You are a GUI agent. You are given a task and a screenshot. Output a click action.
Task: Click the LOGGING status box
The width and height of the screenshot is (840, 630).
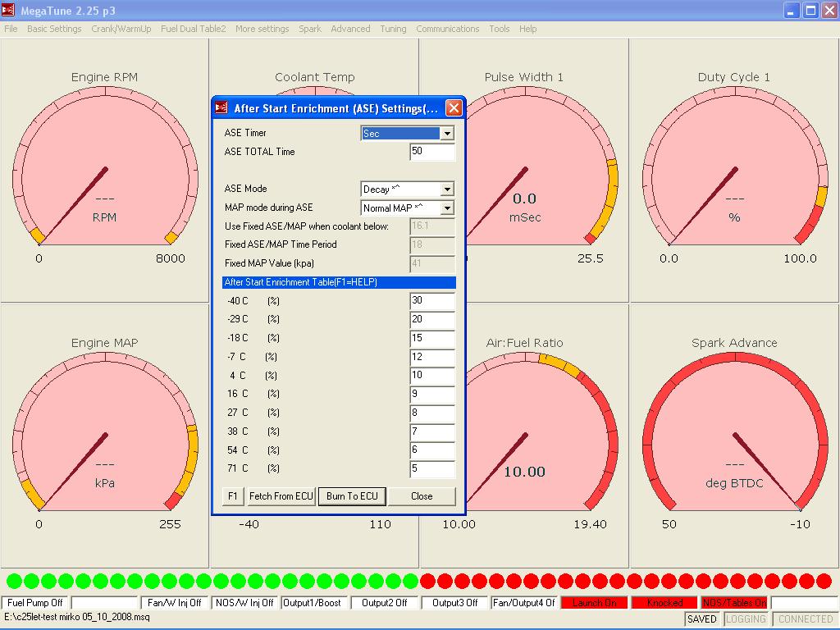[x=746, y=619]
